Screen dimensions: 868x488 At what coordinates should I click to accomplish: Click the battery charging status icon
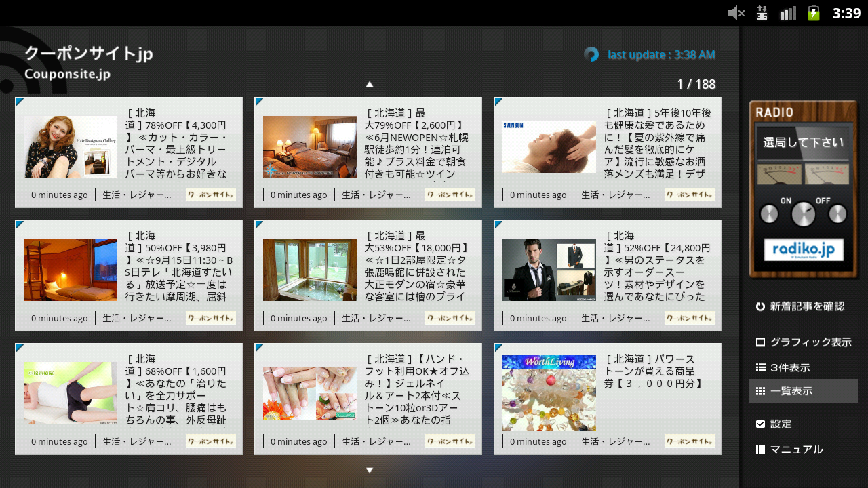[x=814, y=13]
